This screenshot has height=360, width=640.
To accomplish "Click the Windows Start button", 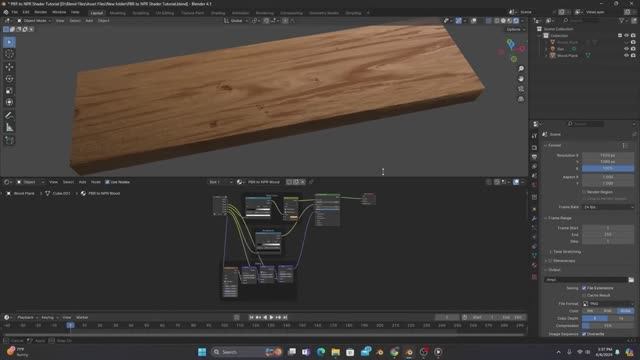I will 202,352.
